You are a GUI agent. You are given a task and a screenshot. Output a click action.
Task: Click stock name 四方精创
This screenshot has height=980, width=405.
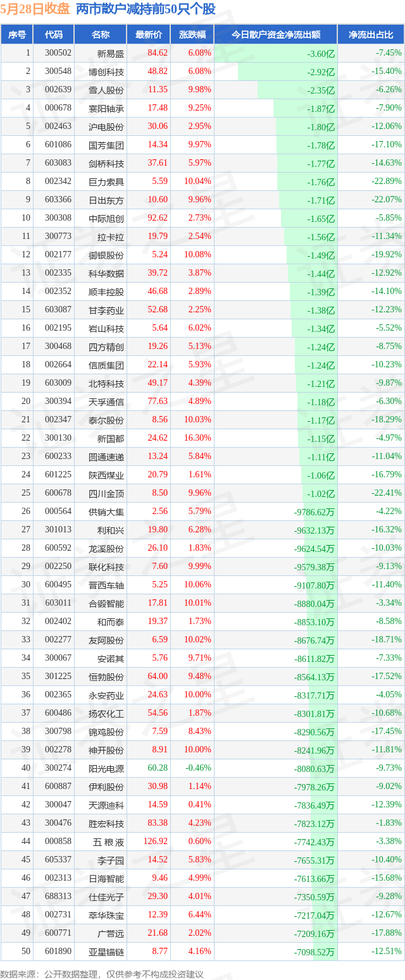[x=106, y=346]
